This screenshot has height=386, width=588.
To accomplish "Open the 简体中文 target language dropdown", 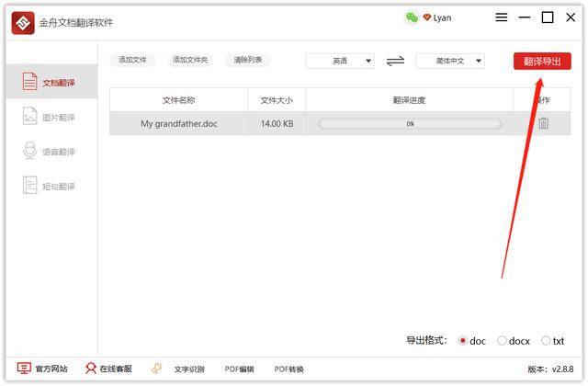I will pyautogui.click(x=450, y=61).
